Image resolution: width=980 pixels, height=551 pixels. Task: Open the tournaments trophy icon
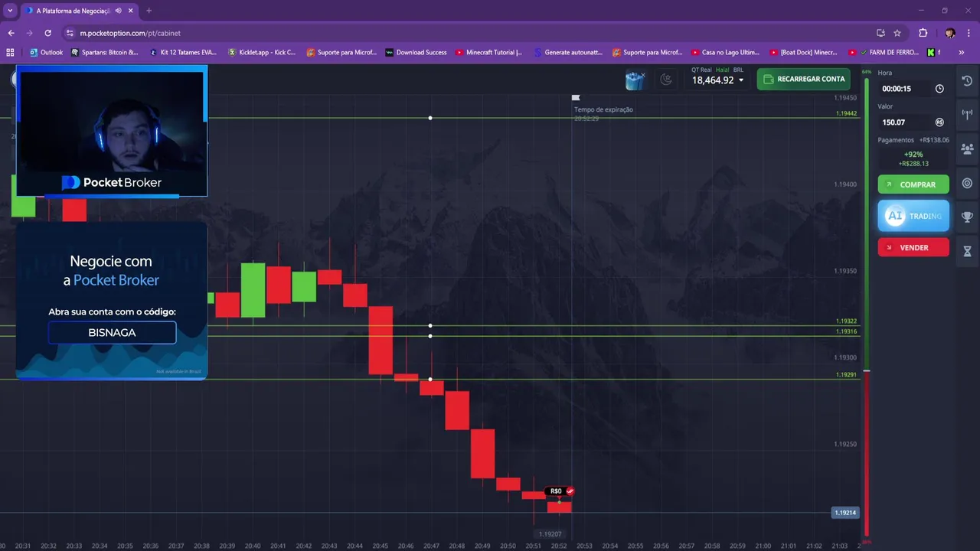click(x=967, y=217)
